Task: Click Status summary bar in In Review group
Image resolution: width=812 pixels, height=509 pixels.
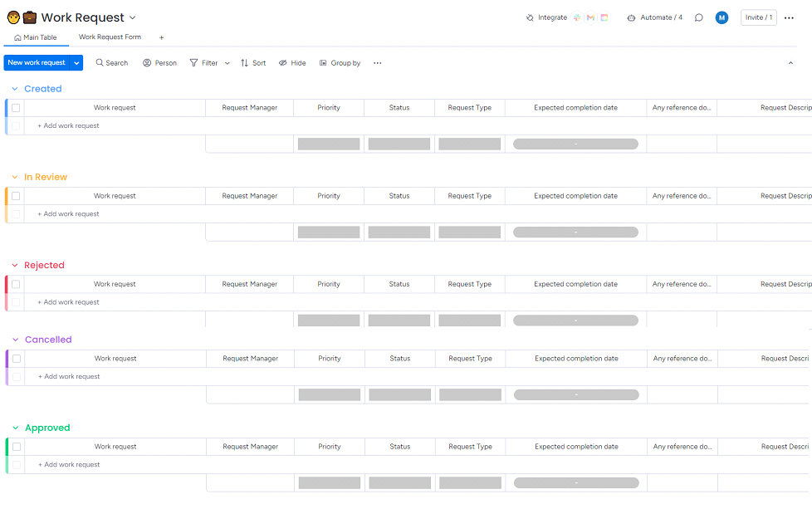Action: [399, 232]
